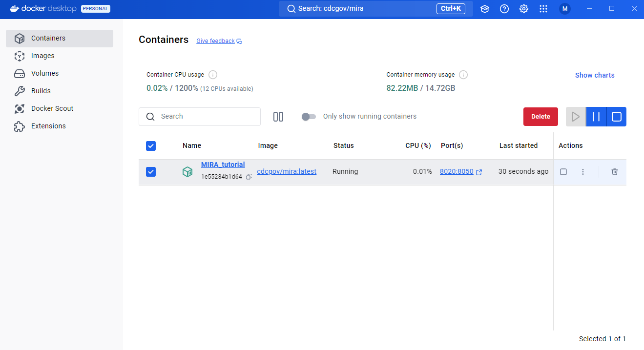Screen dimensions: 644x350
Task: Open the user account avatar M
Action: 565,9
